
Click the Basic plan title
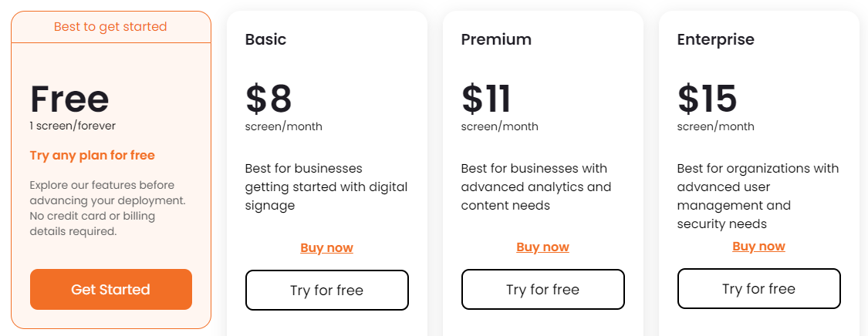point(265,39)
